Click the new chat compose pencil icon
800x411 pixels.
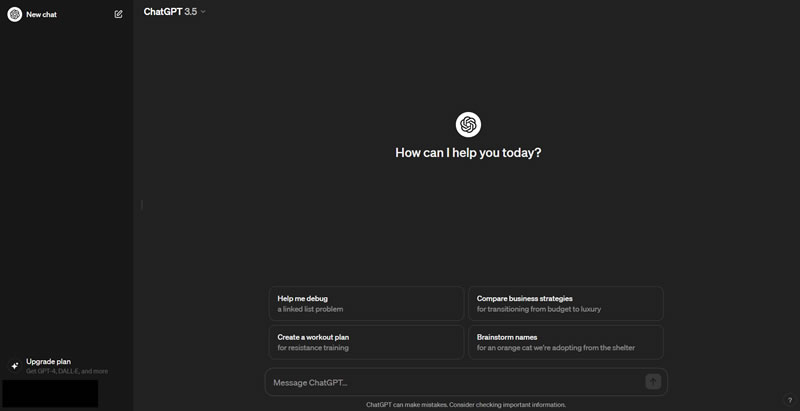[118, 14]
